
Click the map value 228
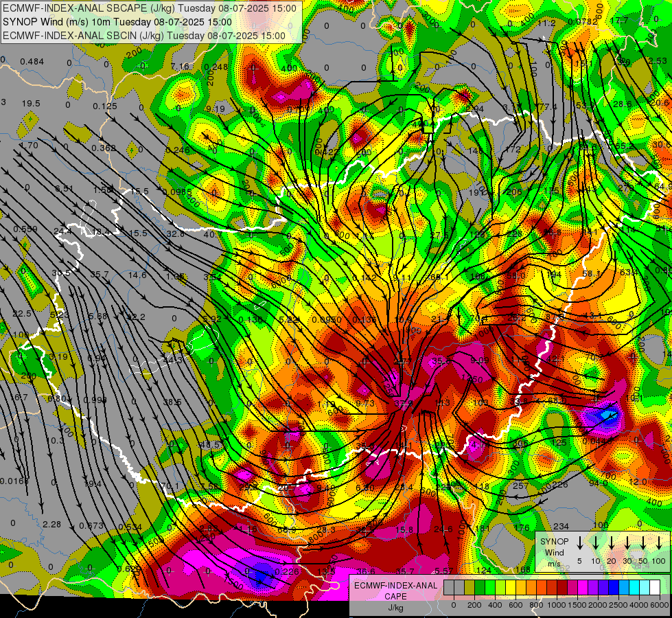tap(514, 233)
